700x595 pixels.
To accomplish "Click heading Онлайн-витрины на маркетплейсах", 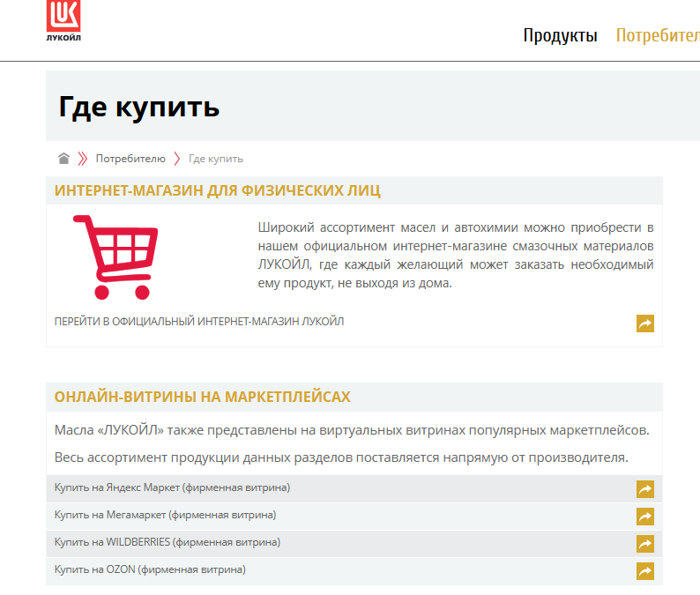I will [x=202, y=397].
